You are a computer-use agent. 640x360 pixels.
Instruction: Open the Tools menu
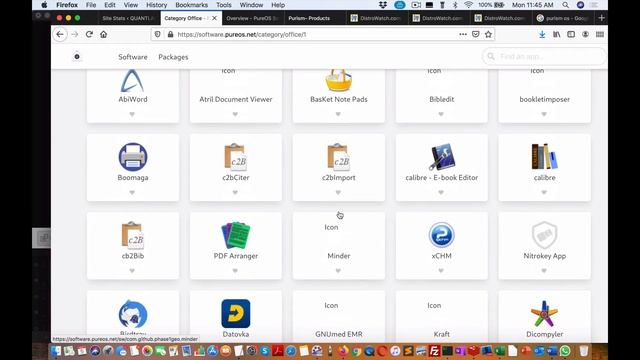tap(224, 5)
